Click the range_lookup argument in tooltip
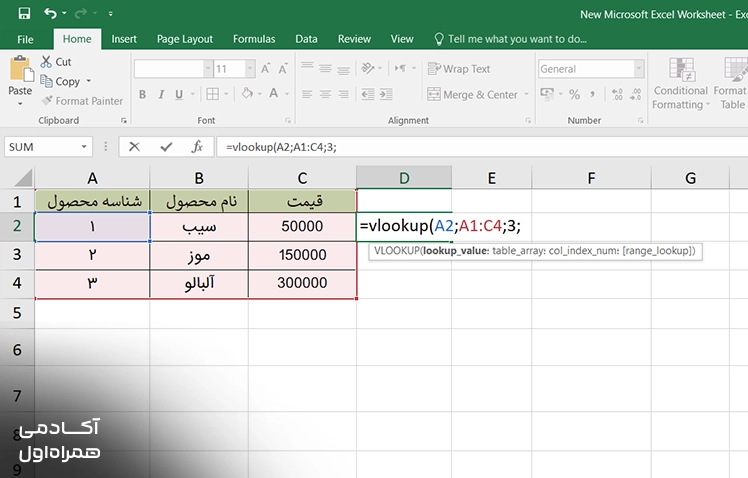Image resolution: width=748 pixels, height=478 pixels. tap(658, 251)
